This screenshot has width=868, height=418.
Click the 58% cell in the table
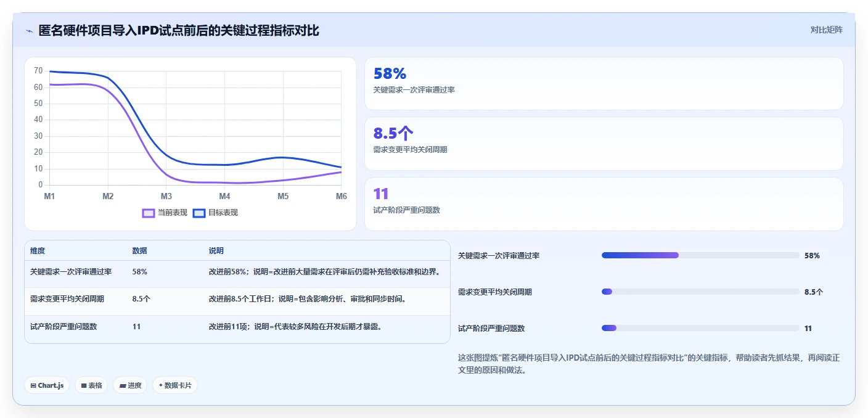coord(139,271)
